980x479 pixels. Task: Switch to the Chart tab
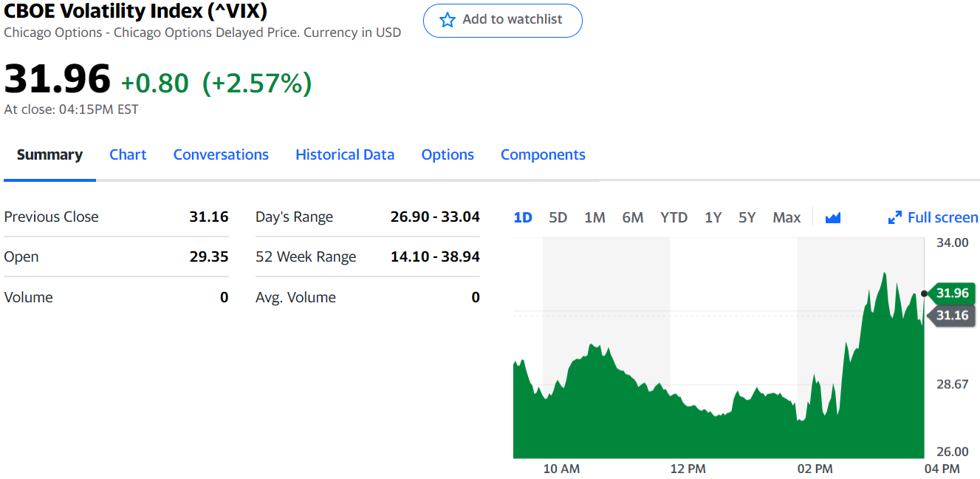click(x=128, y=154)
